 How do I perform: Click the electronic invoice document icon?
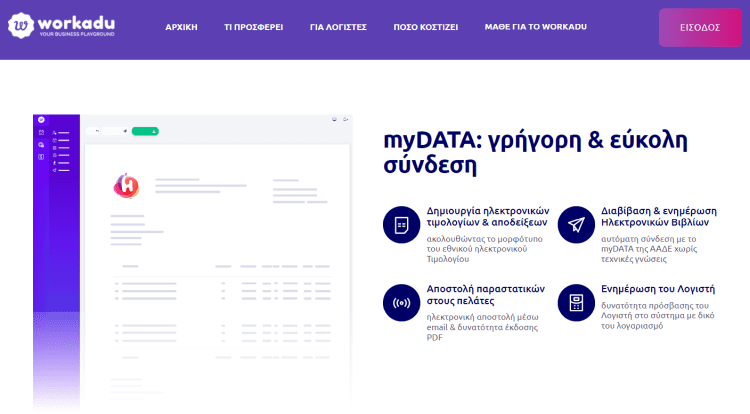coord(401,225)
